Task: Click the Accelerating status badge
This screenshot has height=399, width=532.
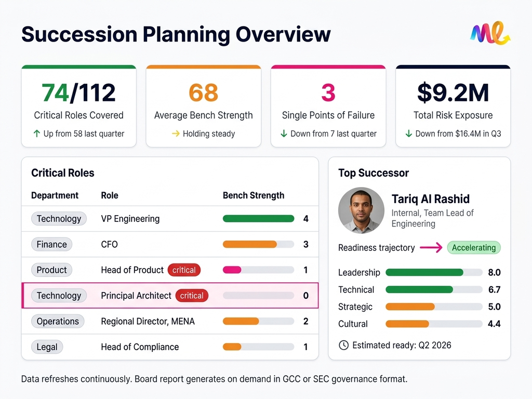Action: 473,248
